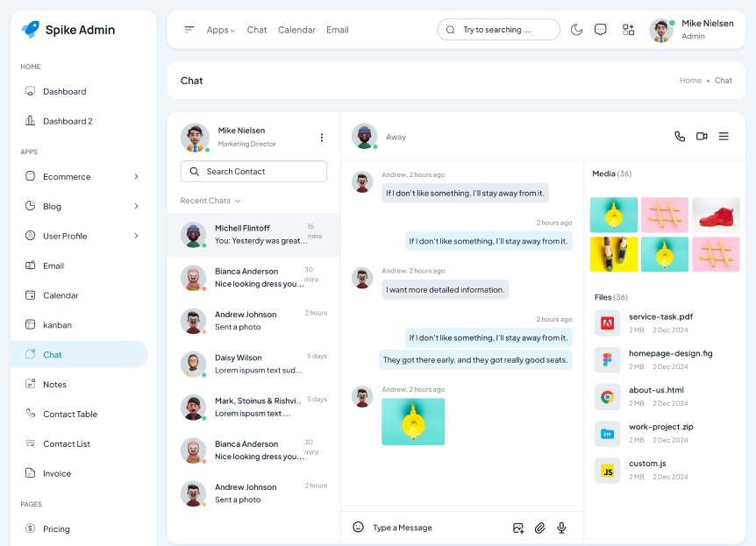Attach a file using paperclip icon
This screenshot has height=546, width=756.
tap(540, 528)
